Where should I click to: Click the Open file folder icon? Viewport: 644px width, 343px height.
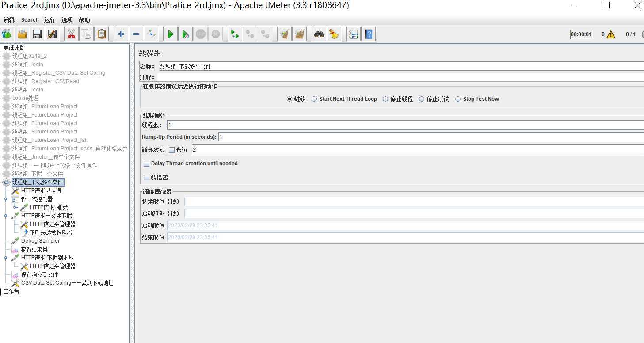tap(22, 34)
